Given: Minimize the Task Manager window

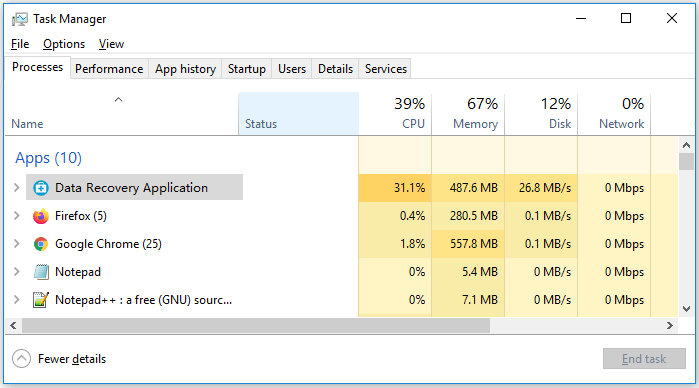Looking at the screenshot, I should pos(581,19).
